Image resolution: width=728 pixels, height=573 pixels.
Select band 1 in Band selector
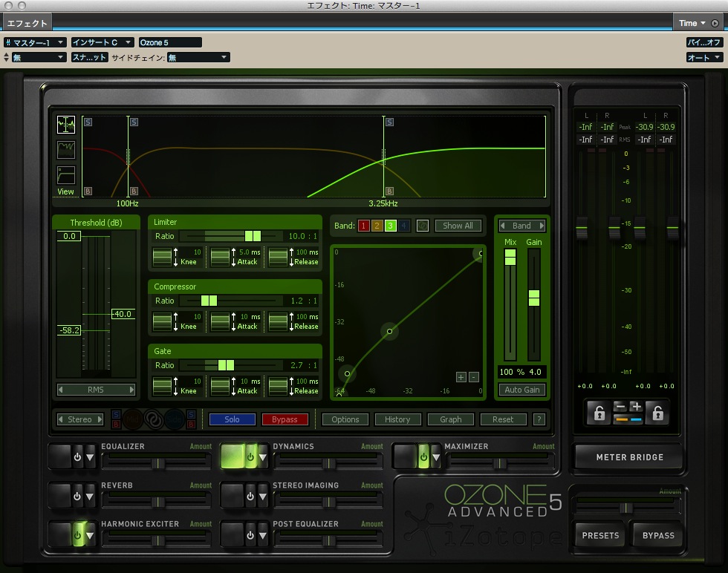click(363, 226)
